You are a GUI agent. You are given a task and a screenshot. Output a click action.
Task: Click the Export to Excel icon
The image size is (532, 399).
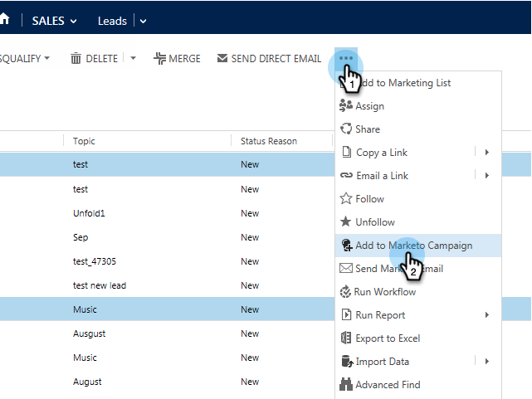pos(346,338)
